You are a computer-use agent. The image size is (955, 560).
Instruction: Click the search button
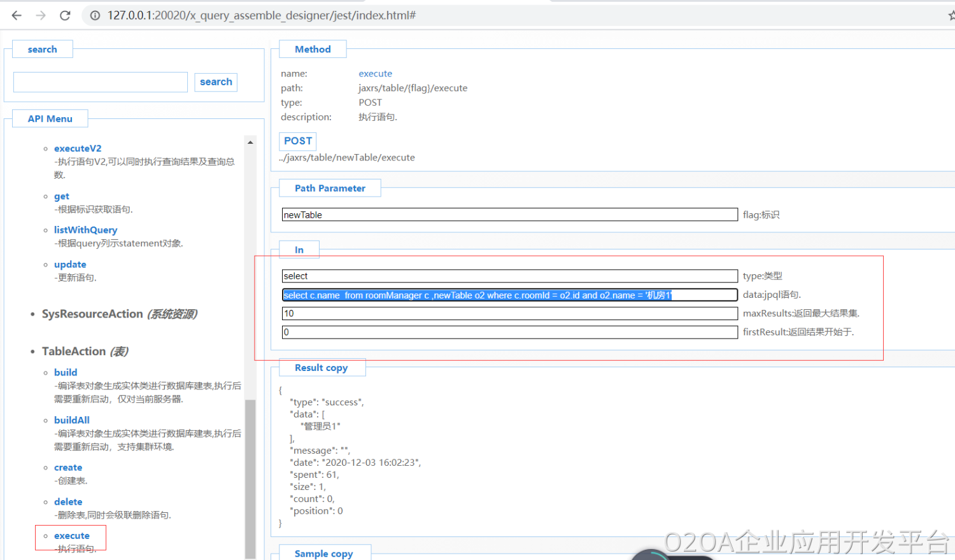(216, 82)
